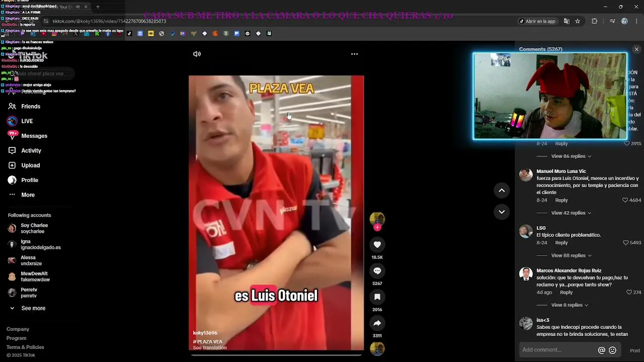The image size is (644, 362).
Task: Go to next video with down arrow
Action: (x=502, y=212)
